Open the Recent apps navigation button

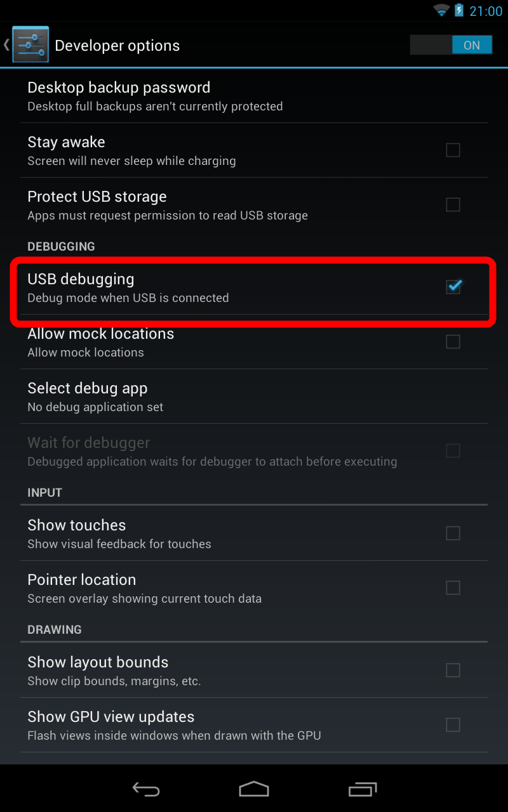(362, 789)
